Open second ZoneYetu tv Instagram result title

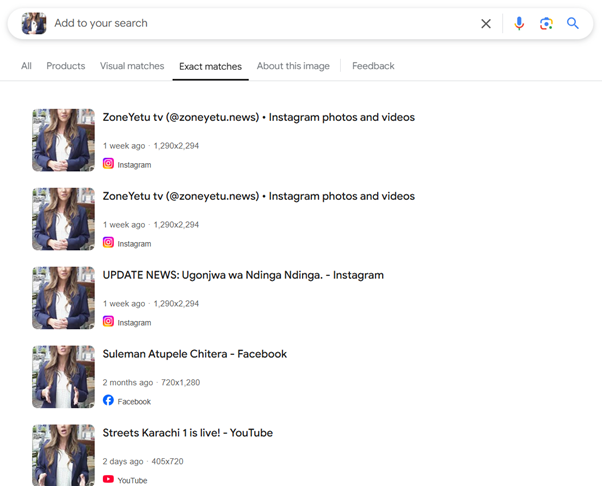(259, 196)
